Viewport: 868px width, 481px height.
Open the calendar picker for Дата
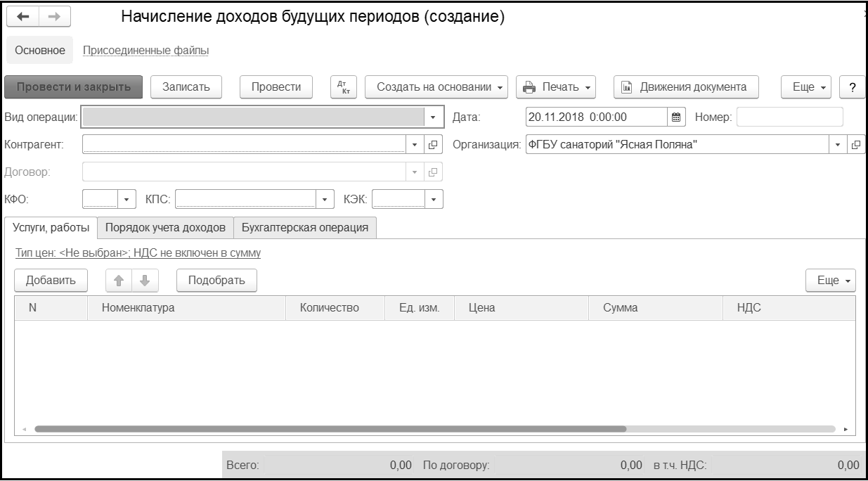pos(675,117)
